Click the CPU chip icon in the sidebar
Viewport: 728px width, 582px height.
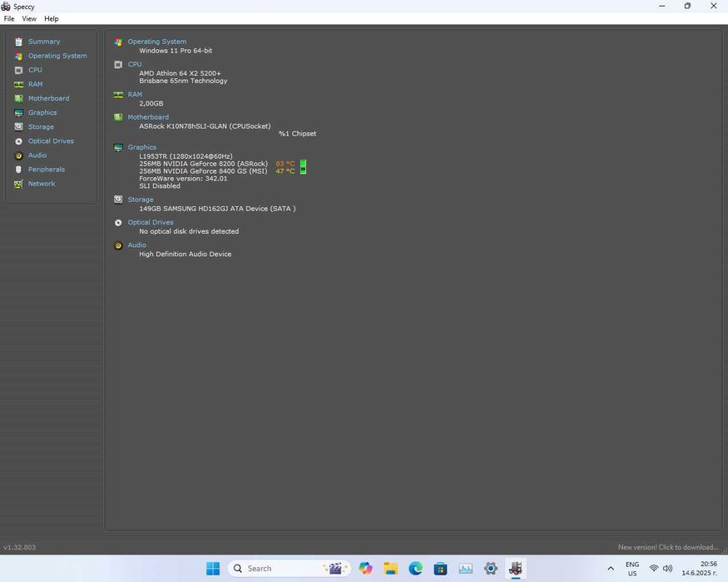[18, 70]
